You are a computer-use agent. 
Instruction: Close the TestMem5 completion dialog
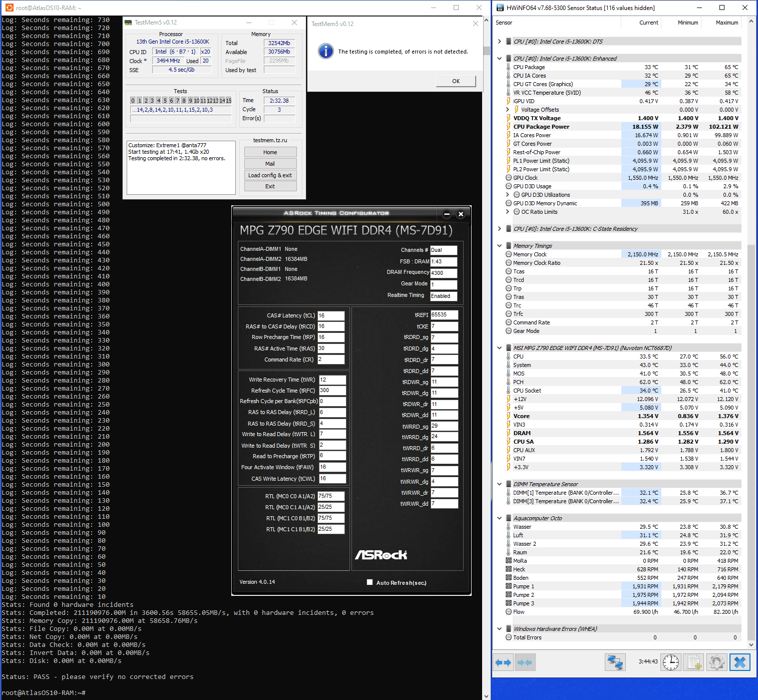tap(476, 24)
